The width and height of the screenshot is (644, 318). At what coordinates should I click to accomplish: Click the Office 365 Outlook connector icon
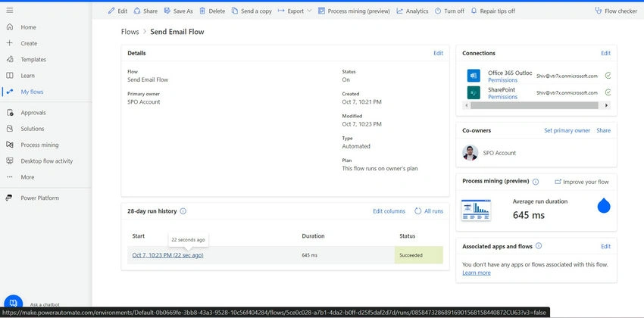tap(474, 76)
